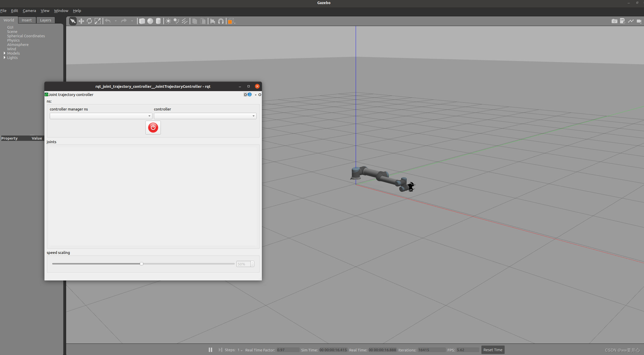Select the Translate mode tool
This screenshot has width=644, height=355.
click(x=81, y=21)
